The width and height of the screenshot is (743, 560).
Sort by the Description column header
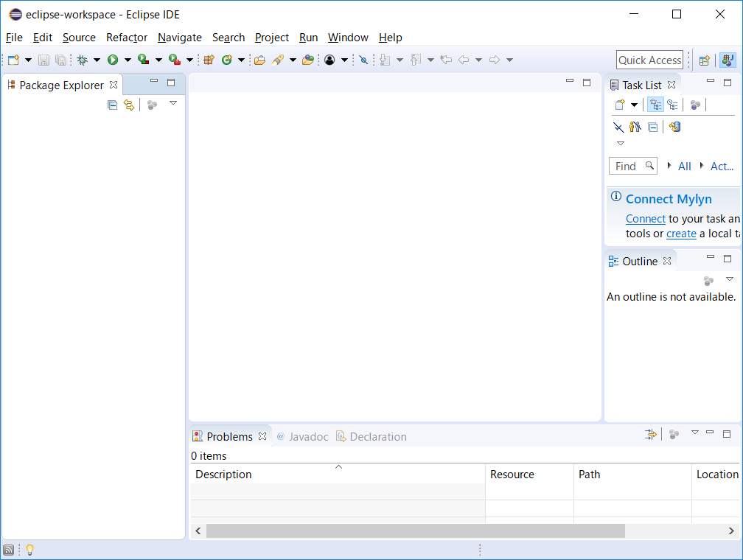(338, 475)
